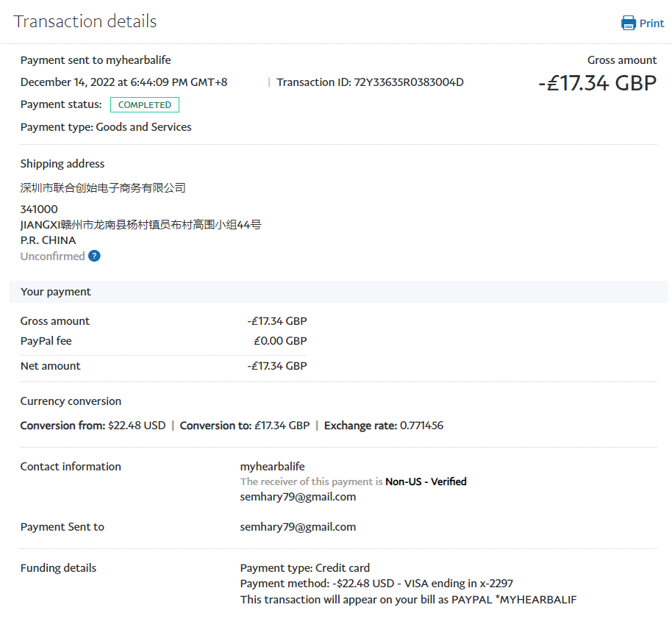Image resolution: width=672 pixels, height=624 pixels.
Task: Select the exchange rate value 0.771456
Action: click(x=421, y=426)
